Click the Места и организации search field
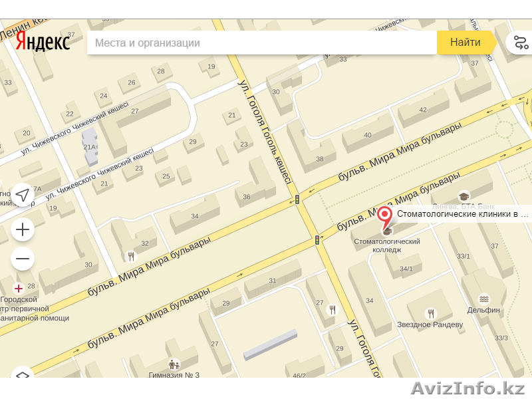Viewport: 532px width, 399px height. pos(261,43)
